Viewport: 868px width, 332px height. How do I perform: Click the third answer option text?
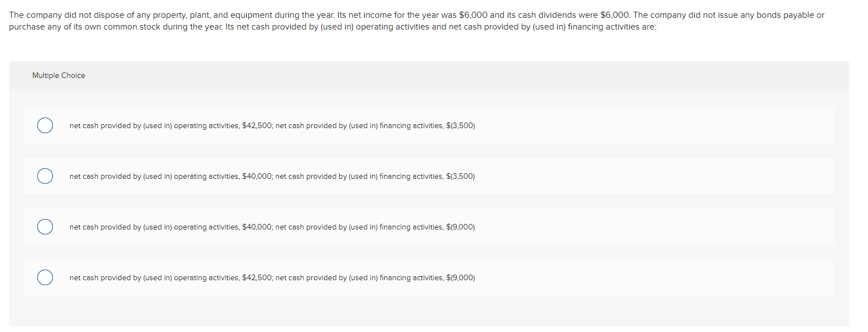click(x=272, y=227)
